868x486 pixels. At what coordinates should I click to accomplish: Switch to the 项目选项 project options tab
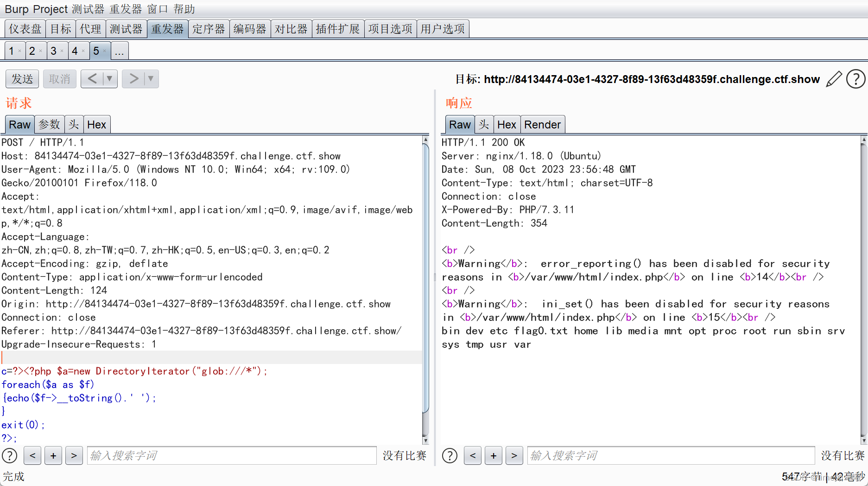point(390,29)
